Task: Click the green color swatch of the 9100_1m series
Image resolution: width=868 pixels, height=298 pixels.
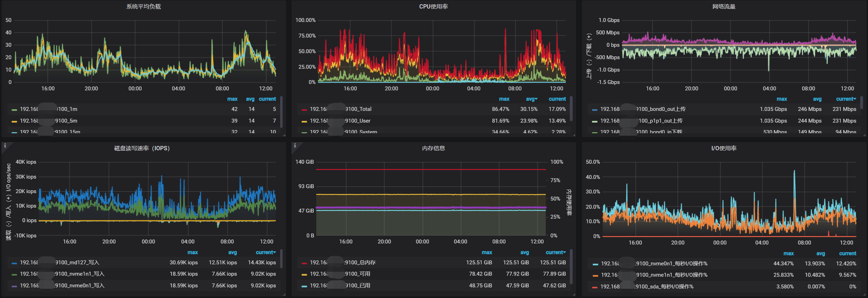Action: [x=14, y=109]
